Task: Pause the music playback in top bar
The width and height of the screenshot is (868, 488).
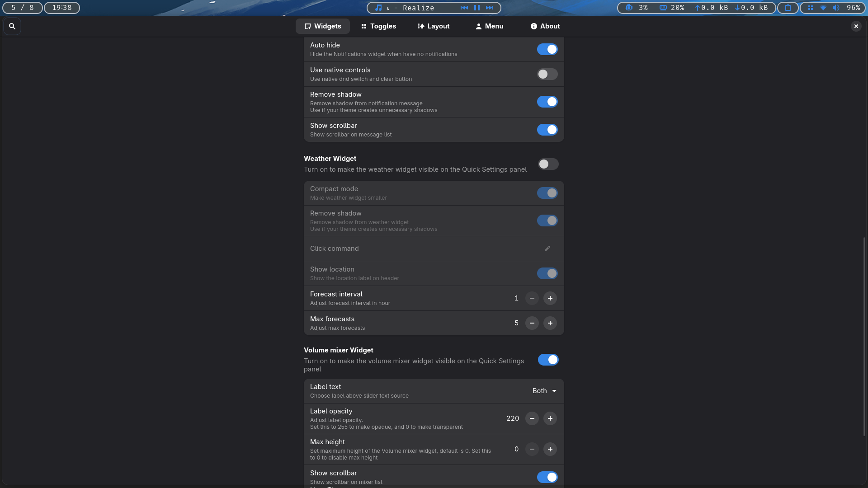Action: pyautogui.click(x=476, y=8)
